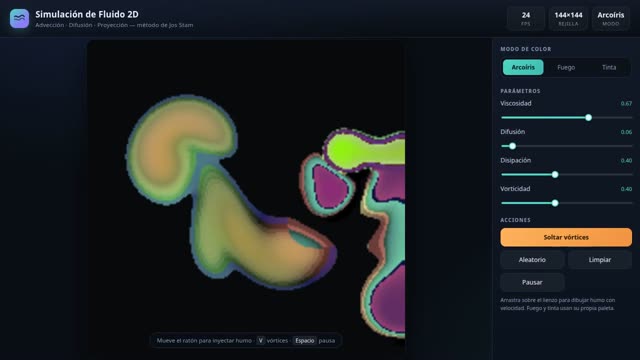Switch to the Tinta color mode

coord(609,67)
